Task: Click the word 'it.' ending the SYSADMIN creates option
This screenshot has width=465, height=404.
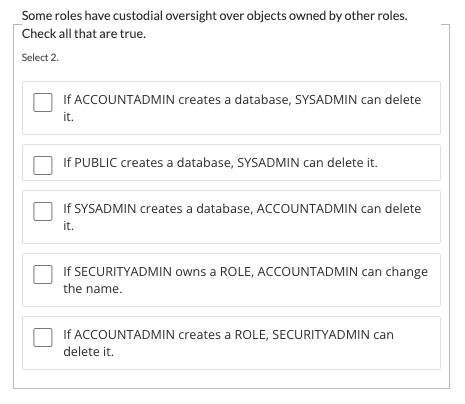Action: point(68,226)
